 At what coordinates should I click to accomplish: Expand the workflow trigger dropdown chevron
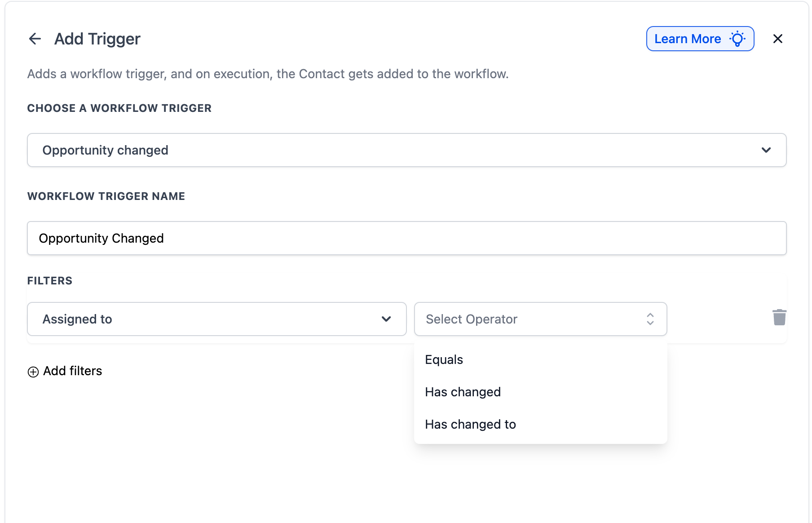point(766,150)
